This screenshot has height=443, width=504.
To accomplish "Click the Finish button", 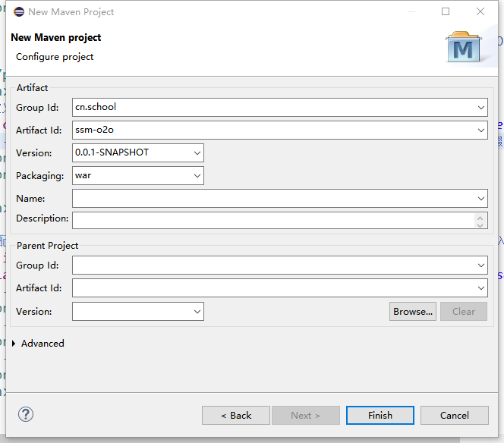I will click(380, 416).
